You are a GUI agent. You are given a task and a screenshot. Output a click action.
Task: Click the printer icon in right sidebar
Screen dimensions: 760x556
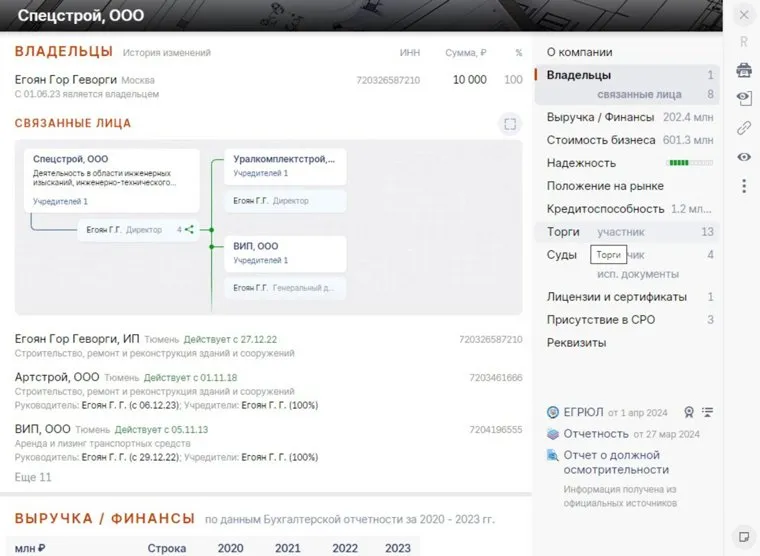pos(743,70)
